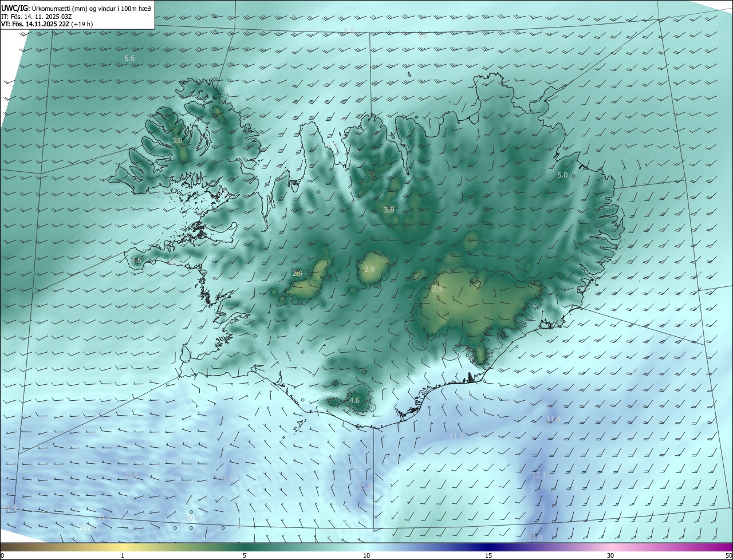Click the 12.0 value just above the color bar

tap(535, 538)
